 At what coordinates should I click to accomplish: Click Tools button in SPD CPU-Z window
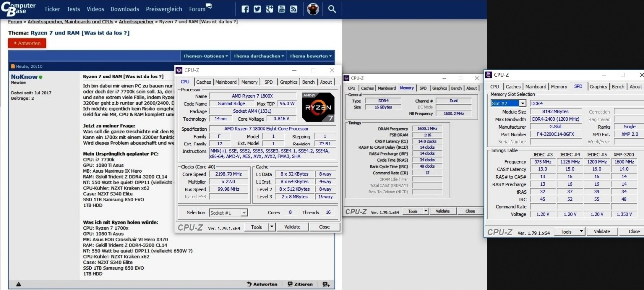pos(566,232)
